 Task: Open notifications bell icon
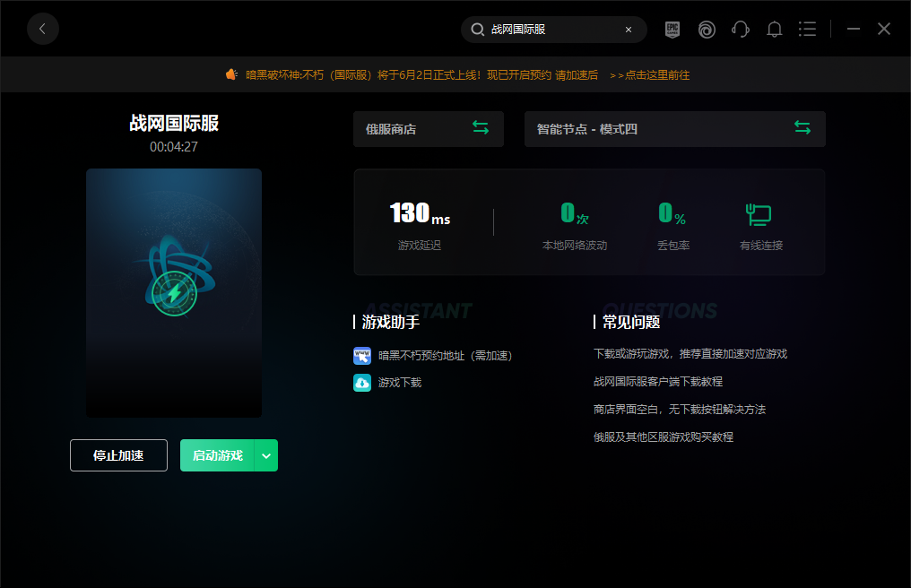tap(775, 29)
